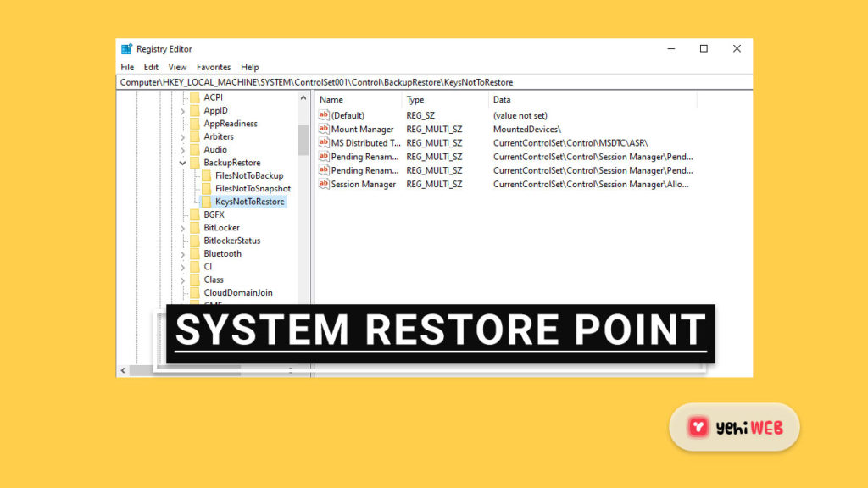Expand the AppID tree node
Viewport: 868px width, 488px height.
click(x=183, y=111)
